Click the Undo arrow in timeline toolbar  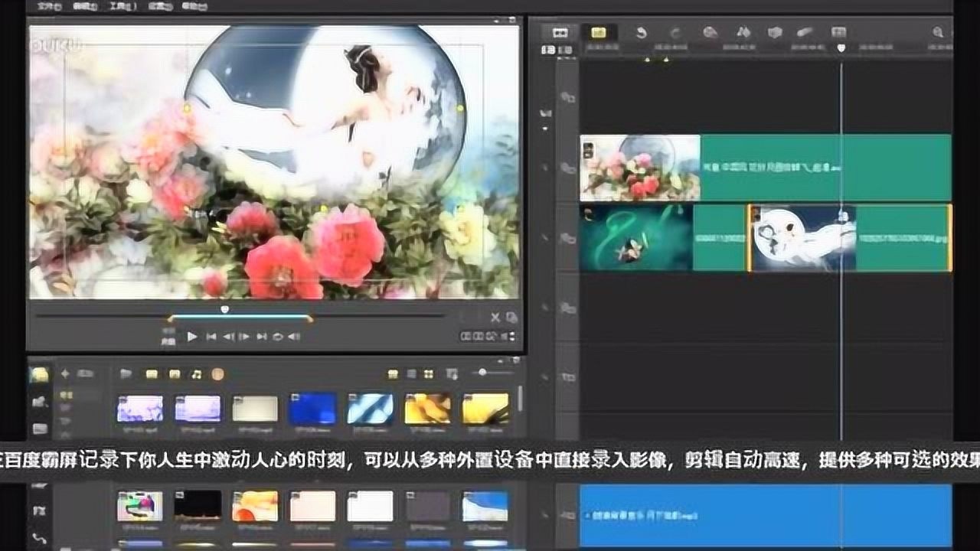[x=641, y=32]
